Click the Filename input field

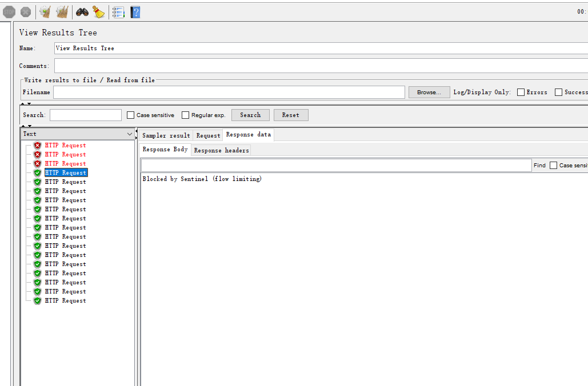click(229, 92)
